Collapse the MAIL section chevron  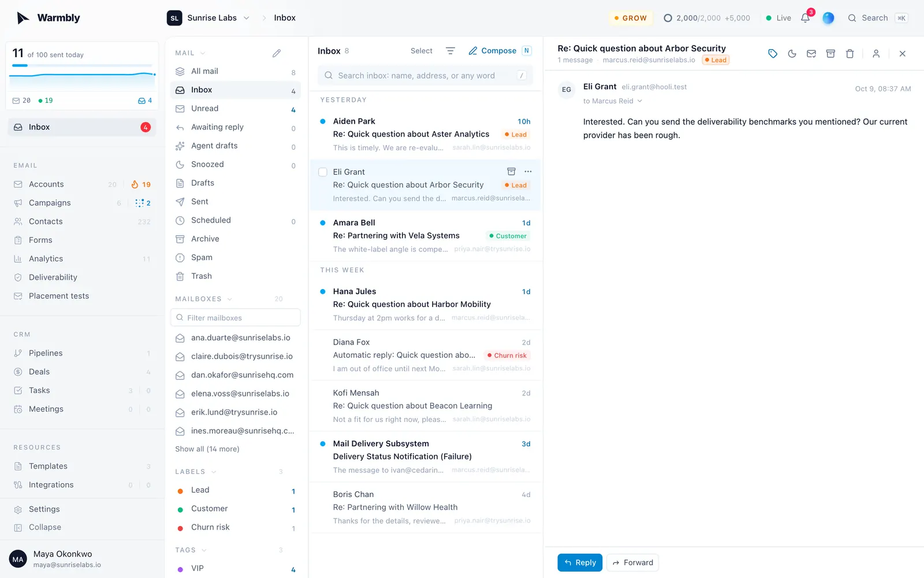tap(203, 53)
